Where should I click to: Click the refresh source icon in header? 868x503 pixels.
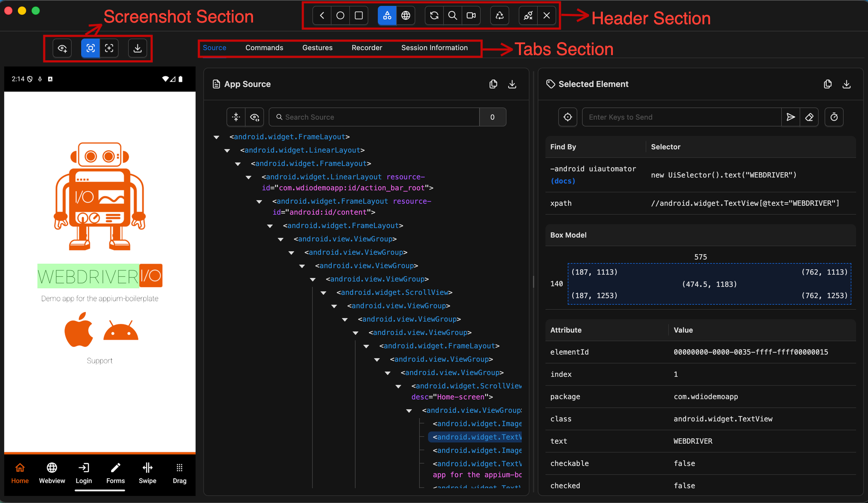click(x=434, y=16)
